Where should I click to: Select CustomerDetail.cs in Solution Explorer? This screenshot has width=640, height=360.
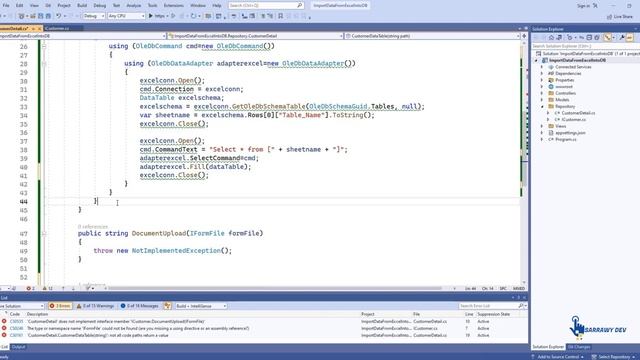(578, 113)
